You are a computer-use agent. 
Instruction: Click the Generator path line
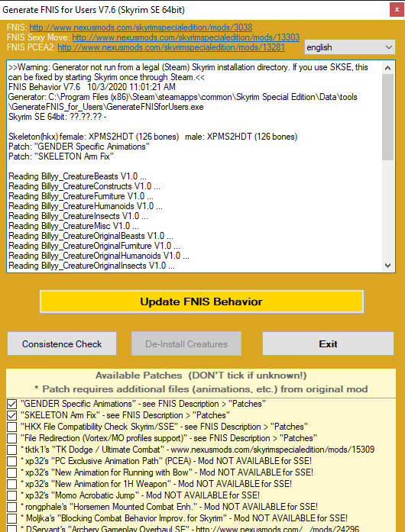coord(183,102)
